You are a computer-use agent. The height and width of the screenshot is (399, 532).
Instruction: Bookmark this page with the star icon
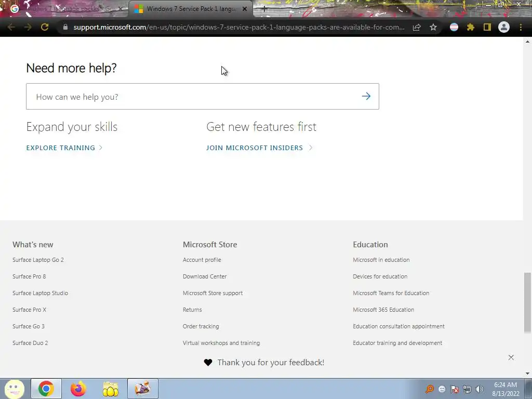[x=433, y=27]
